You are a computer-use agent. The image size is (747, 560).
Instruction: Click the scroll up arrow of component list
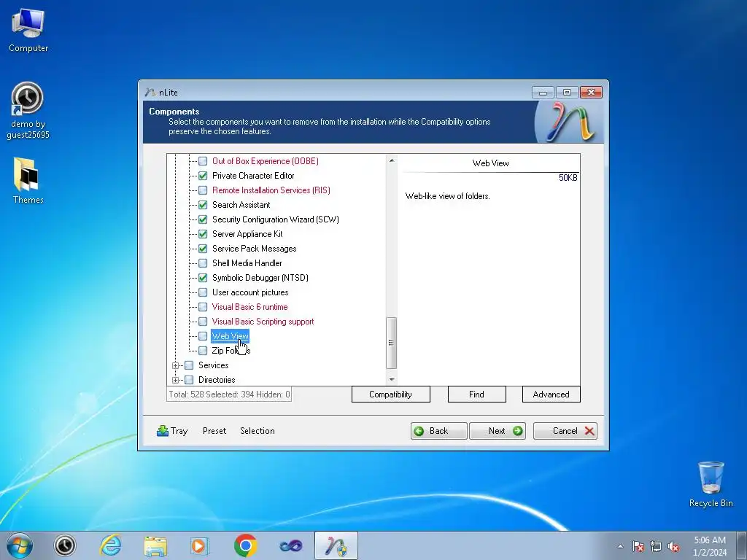click(391, 160)
